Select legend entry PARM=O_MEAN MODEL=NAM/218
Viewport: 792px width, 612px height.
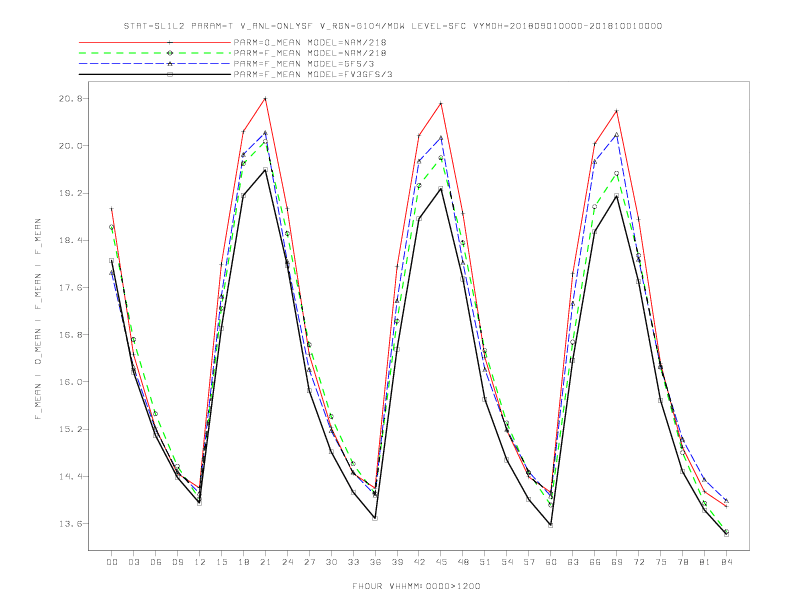(310, 42)
